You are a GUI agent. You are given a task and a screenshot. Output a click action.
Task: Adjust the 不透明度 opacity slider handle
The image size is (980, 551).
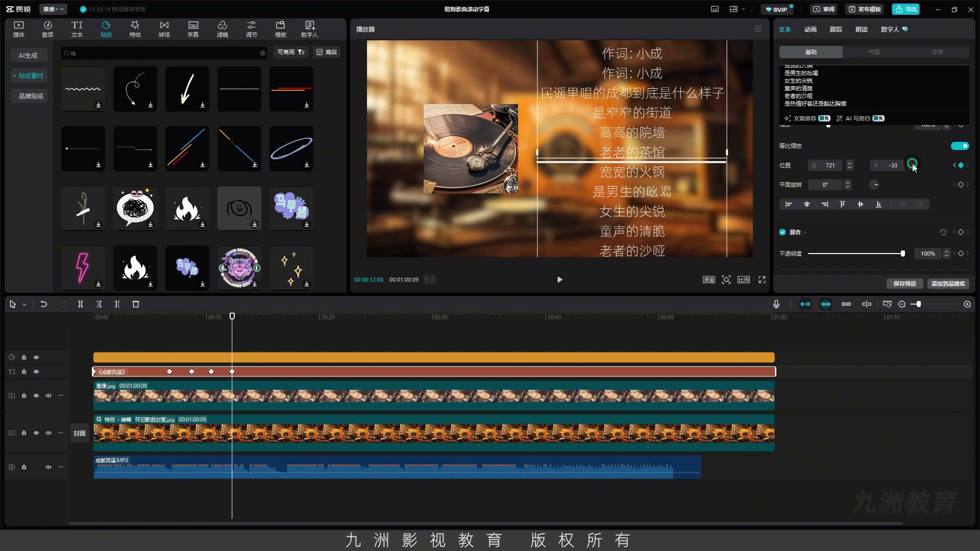pyautogui.click(x=902, y=254)
